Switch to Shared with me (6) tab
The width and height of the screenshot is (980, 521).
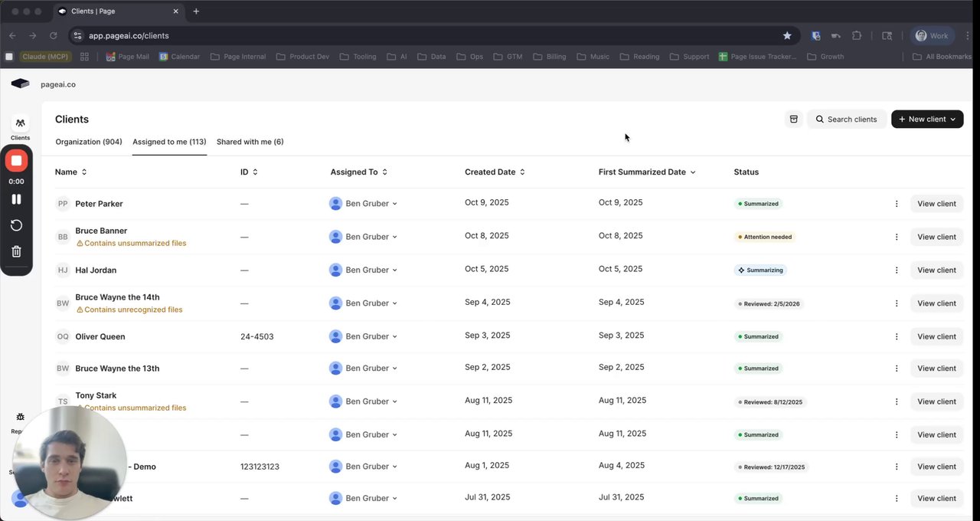click(250, 142)
